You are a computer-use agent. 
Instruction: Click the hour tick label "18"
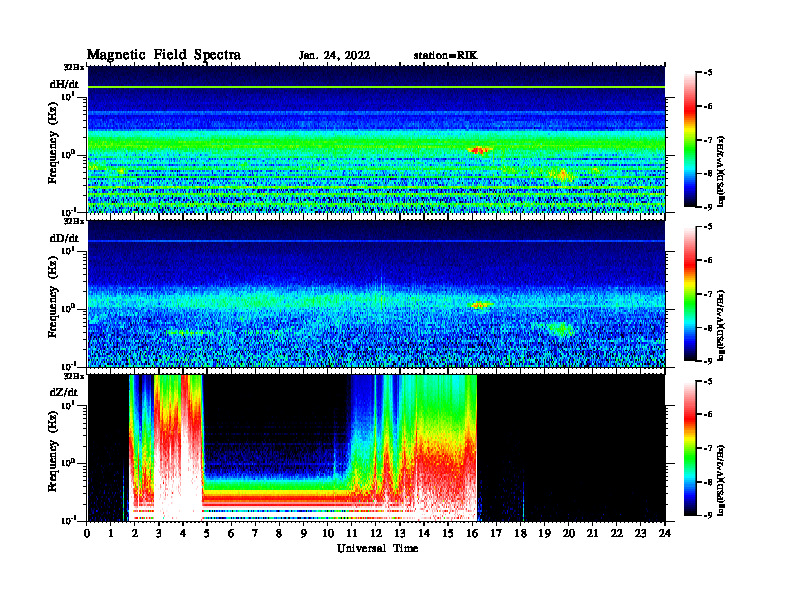520,533
